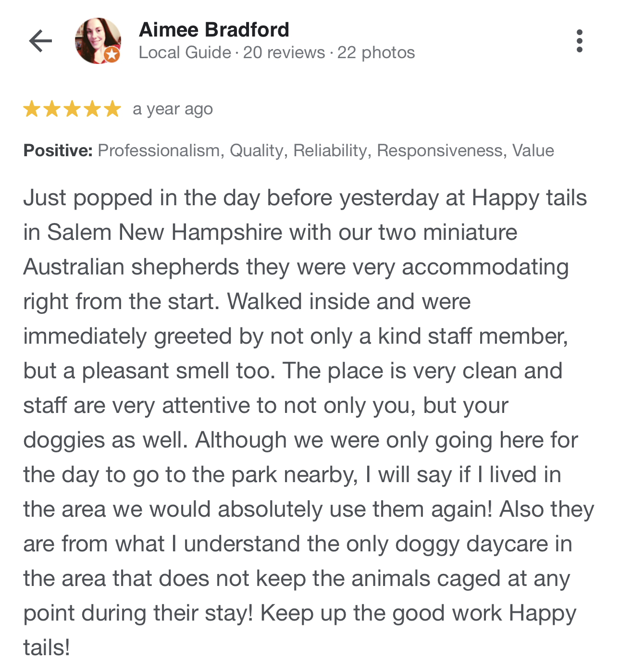The height and width of the screenshot is (672, 620).
Task: Select the Value positive attribute
Action: (533, 150)
